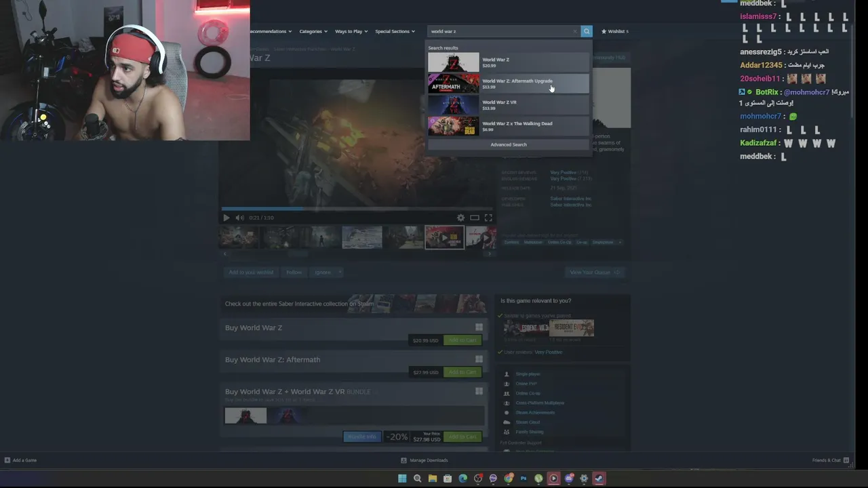Mute the trailer volume
This screenshot has height=488, width=868.
239,218
